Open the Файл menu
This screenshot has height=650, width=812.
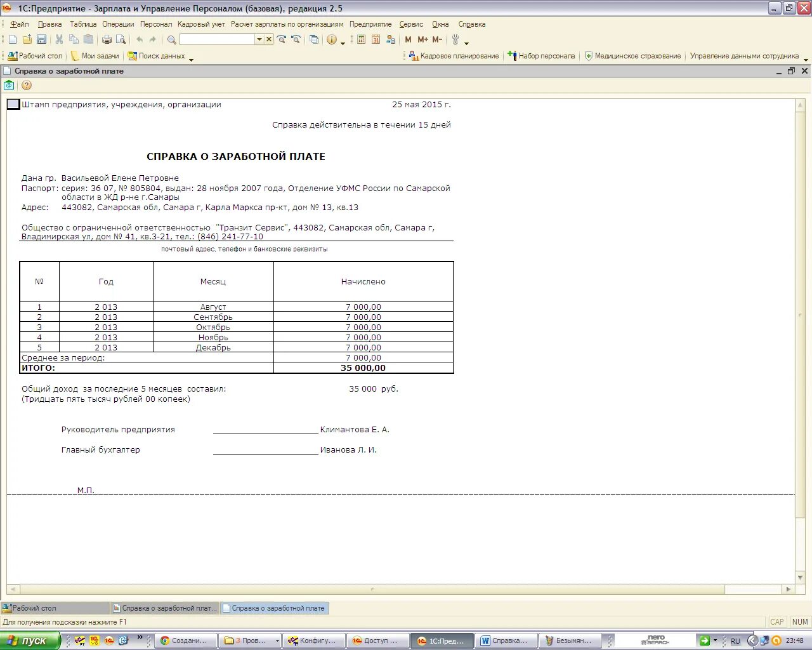20,24
